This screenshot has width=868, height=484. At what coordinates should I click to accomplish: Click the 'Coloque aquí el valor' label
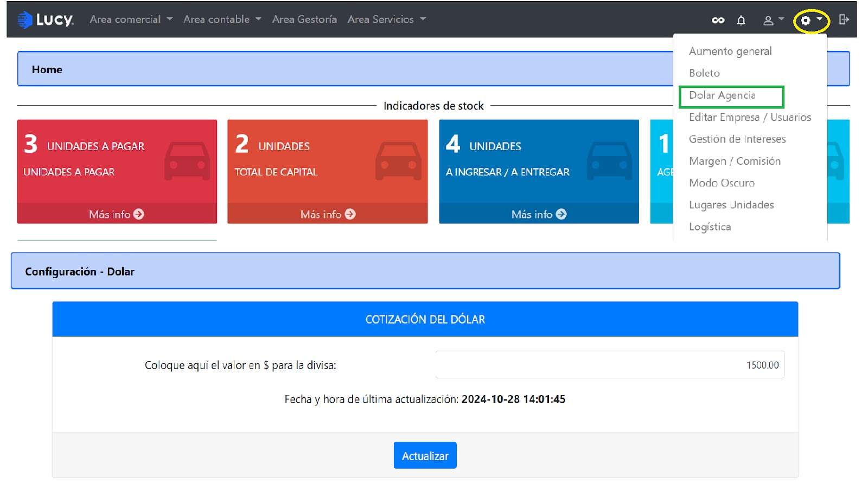240,365
